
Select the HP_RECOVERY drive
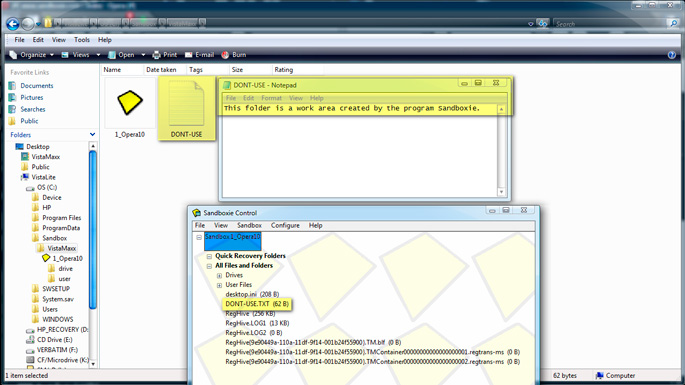point(62,330)
